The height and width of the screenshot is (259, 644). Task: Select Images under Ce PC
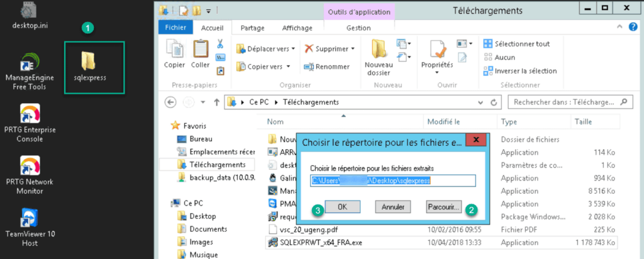pyautogui.click(x=196, y=242)
